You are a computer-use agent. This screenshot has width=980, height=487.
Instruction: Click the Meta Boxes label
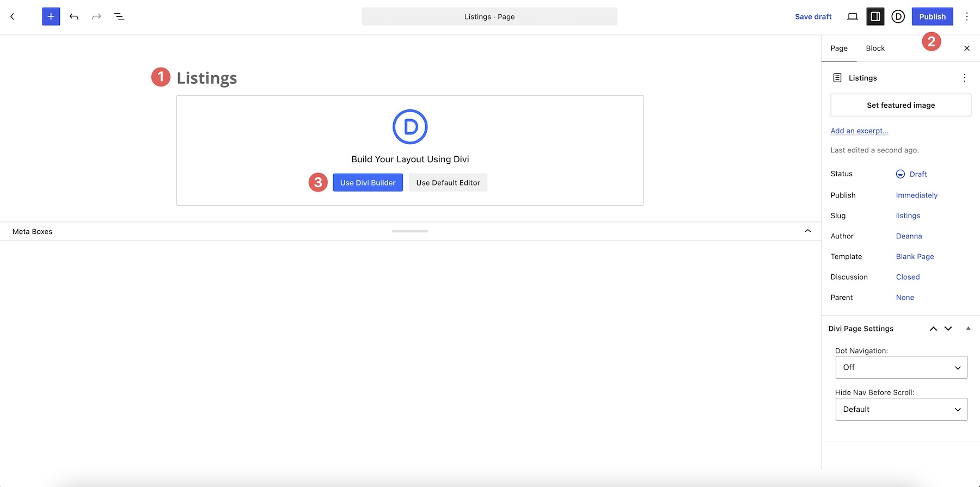click(32, 231)
